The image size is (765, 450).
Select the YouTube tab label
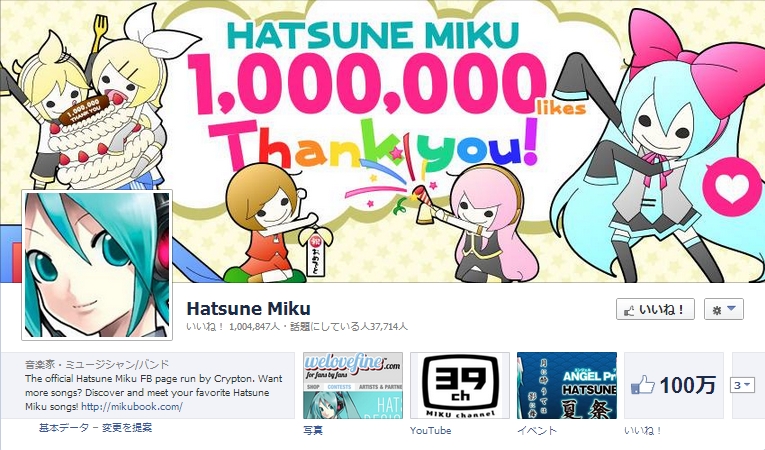click(x=430, y=430)
